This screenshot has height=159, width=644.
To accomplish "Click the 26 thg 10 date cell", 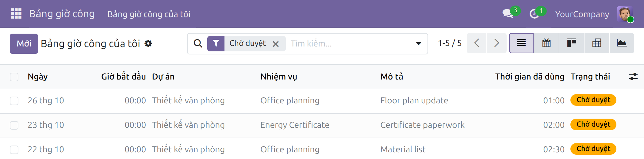I will [46, 101].
